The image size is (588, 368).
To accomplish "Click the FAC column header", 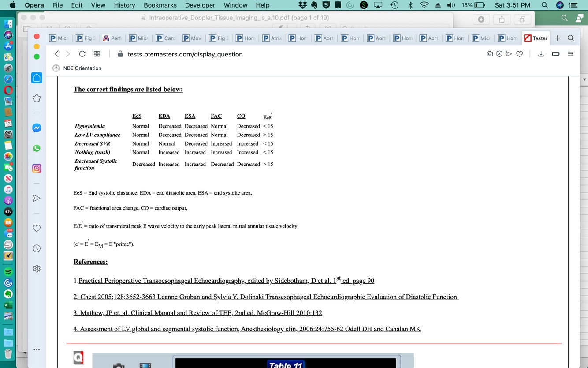I will point(216,116).
